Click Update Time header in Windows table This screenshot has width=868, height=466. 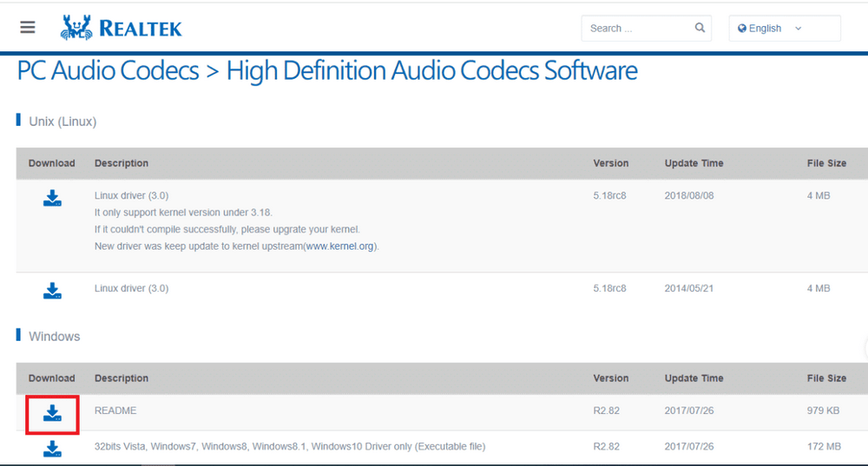(694, 378)
